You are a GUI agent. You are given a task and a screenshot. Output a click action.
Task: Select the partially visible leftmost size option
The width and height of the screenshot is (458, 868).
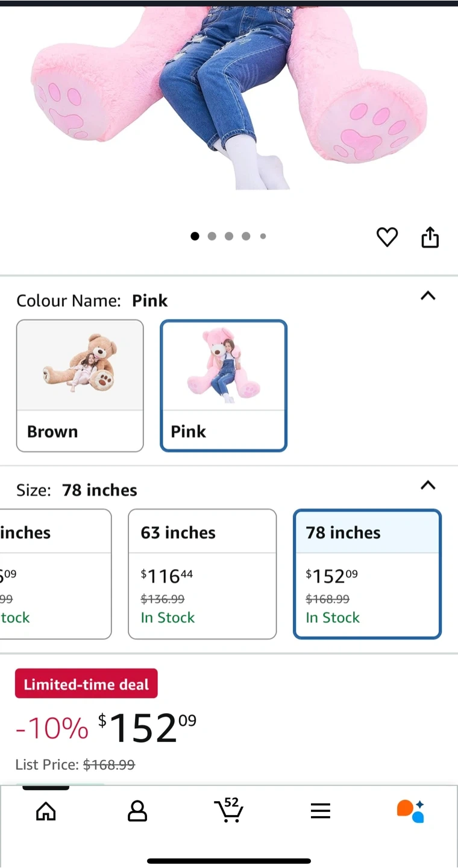click(55, 574)
